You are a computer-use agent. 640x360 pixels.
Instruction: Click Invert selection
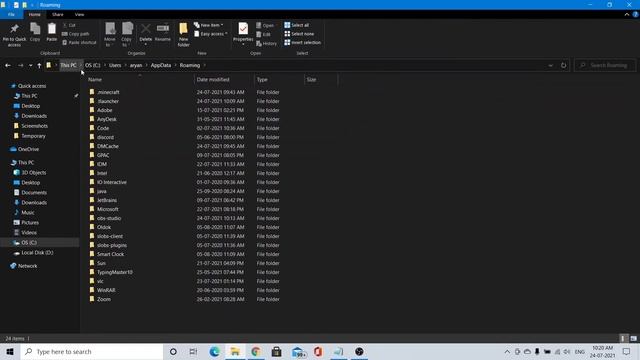coord(302,42)
